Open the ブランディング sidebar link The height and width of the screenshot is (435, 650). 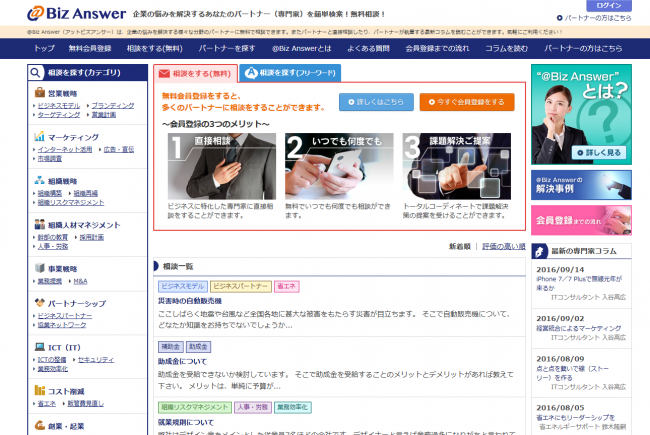click(x=113, y=106)
